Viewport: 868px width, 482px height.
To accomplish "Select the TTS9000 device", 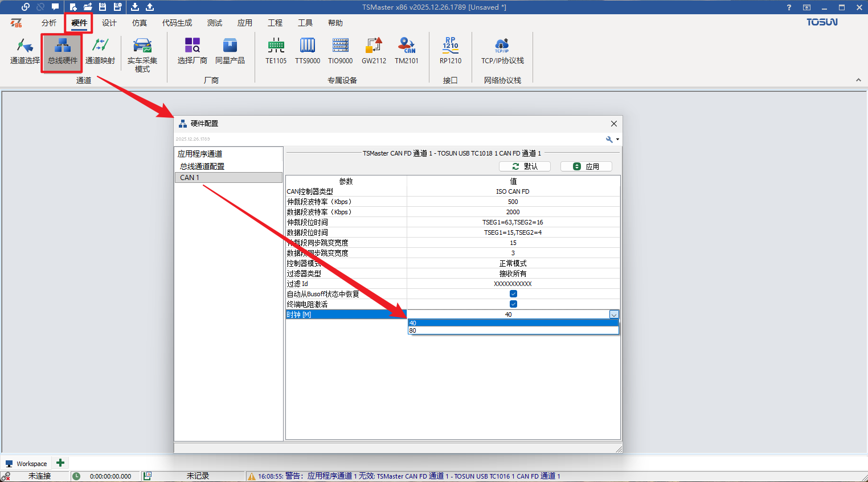I will pyautogui.click(x=308, y=52).
